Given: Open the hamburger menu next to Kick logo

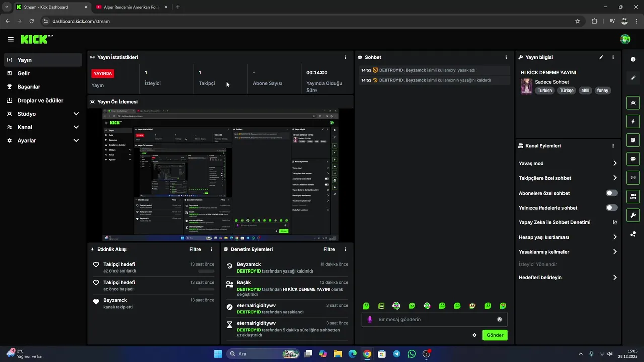Looking at the screenshot, I should 11,39.
